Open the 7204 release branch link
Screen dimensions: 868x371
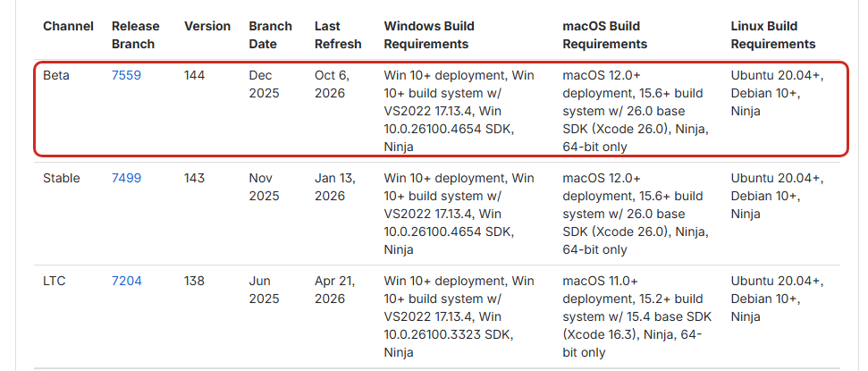tap(127, 282)
